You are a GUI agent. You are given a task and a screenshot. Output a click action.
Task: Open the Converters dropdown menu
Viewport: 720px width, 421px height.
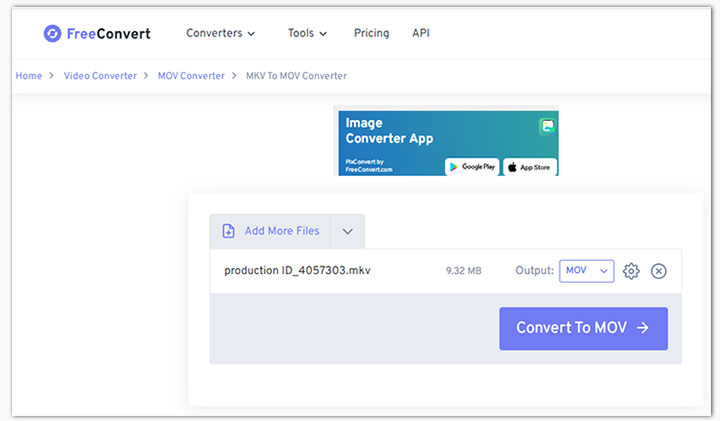[x=220, y=33]
